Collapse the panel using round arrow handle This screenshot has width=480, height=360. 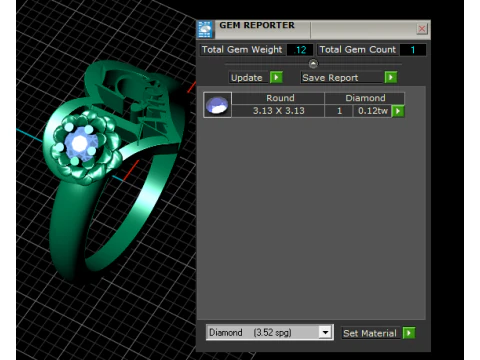[313, 64]
